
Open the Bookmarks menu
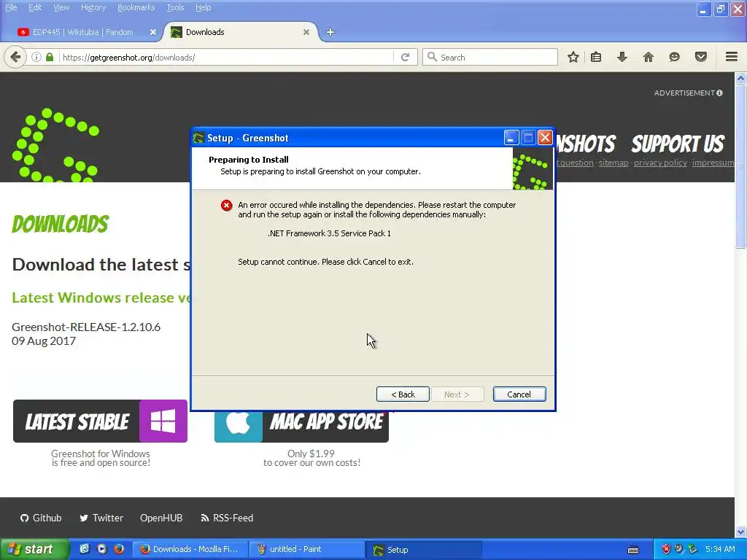(x=136, y=7)
